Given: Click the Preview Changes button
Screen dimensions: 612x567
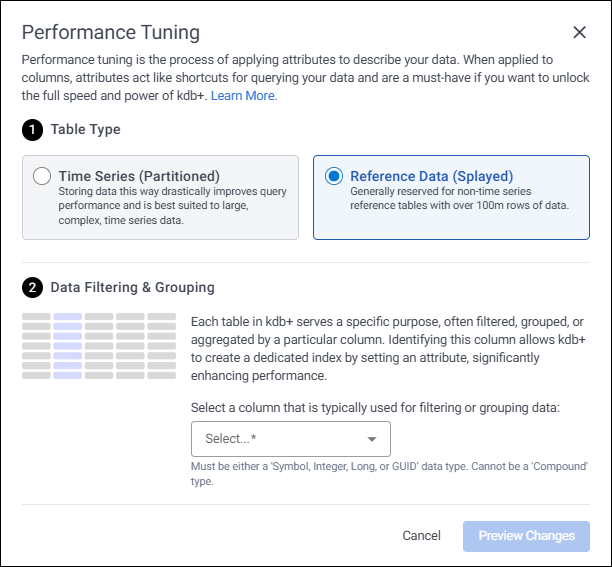Looking at the screenshot, I should point(526,536).
